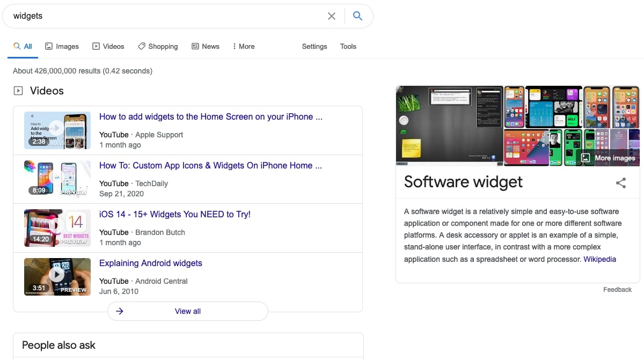Click the Sep 21, 2020 date text
The width and height of the screenshot is (644, 360).
[122, 194]
